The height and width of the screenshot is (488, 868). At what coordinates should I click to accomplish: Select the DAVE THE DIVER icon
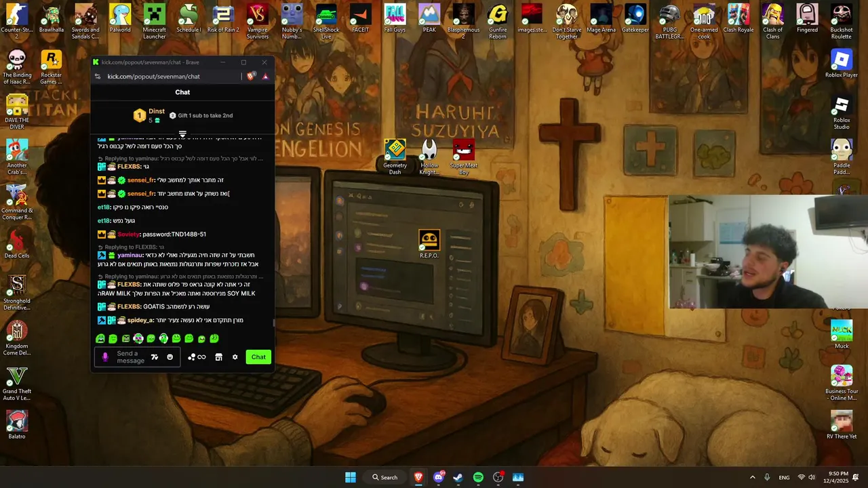point(17,111)
